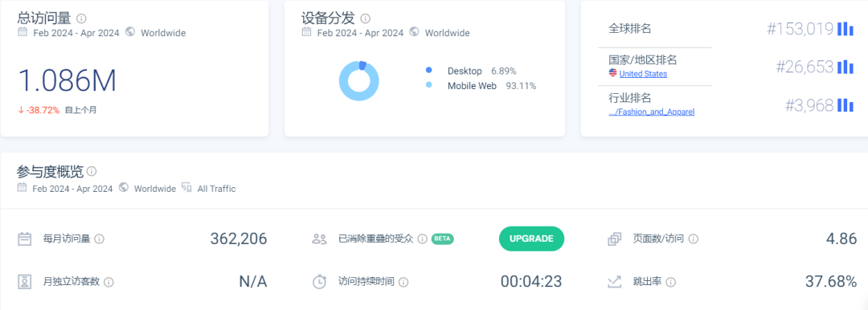868x310 pixels.
Task: Click calendar icon under 参与度概览
Action: click(23, 188)
